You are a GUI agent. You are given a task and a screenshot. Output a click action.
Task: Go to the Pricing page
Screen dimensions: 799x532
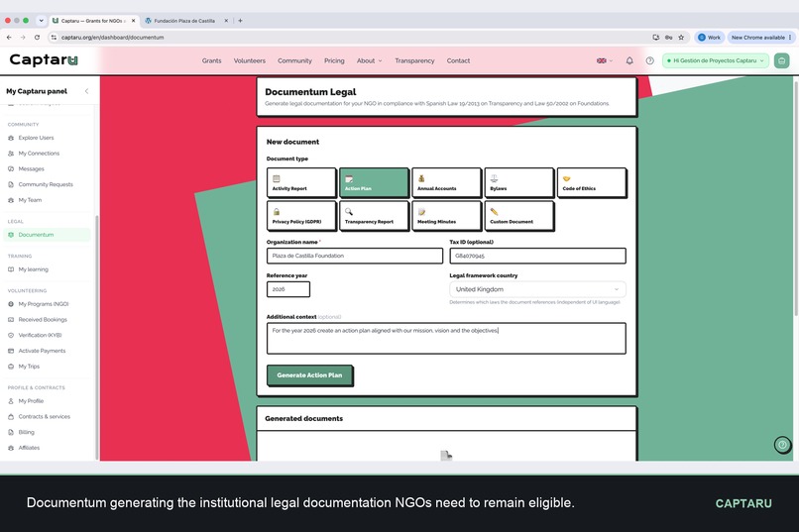point(334,60)
